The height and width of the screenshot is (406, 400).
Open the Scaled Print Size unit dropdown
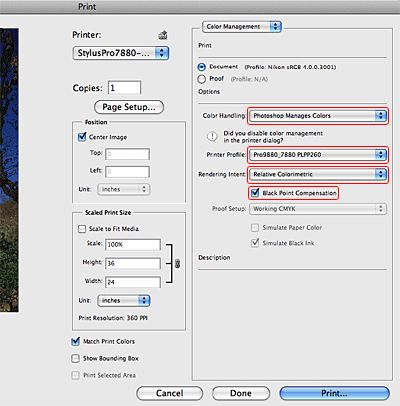click(124, 300)
